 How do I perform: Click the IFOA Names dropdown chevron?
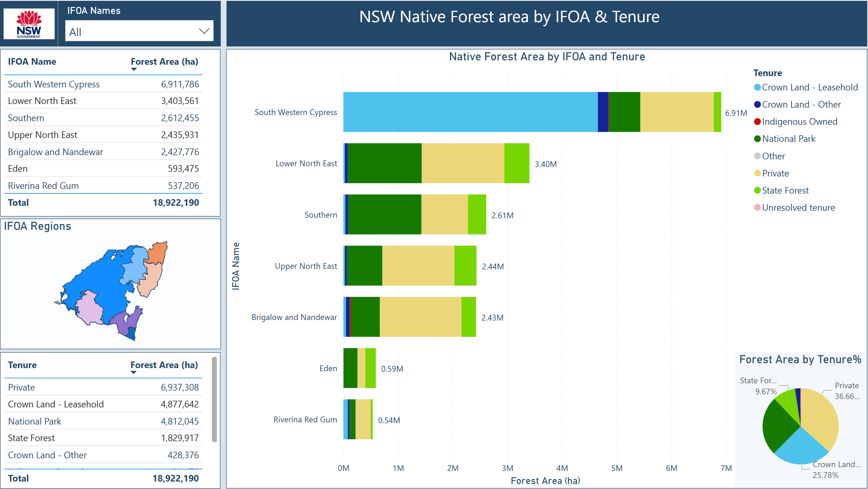click(204, 31)
